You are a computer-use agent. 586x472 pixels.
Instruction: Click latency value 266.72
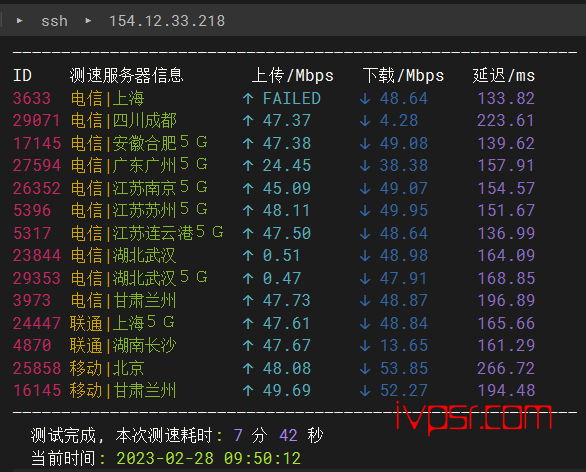tap(506, 368)
